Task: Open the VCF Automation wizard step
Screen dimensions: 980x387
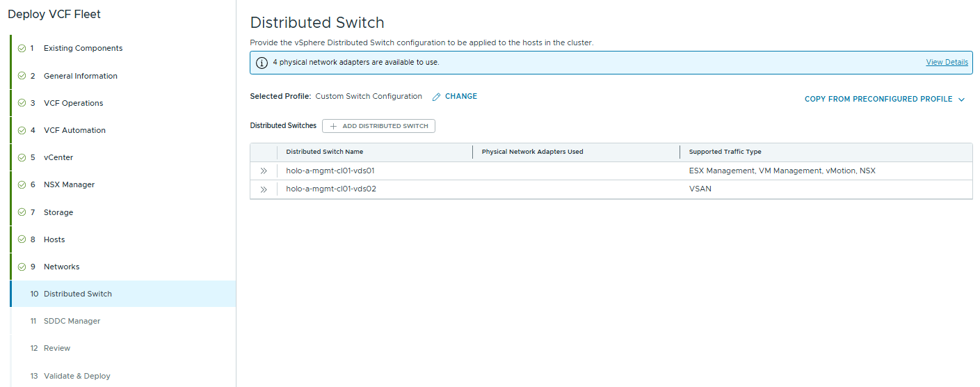Action: coord(74,130)
